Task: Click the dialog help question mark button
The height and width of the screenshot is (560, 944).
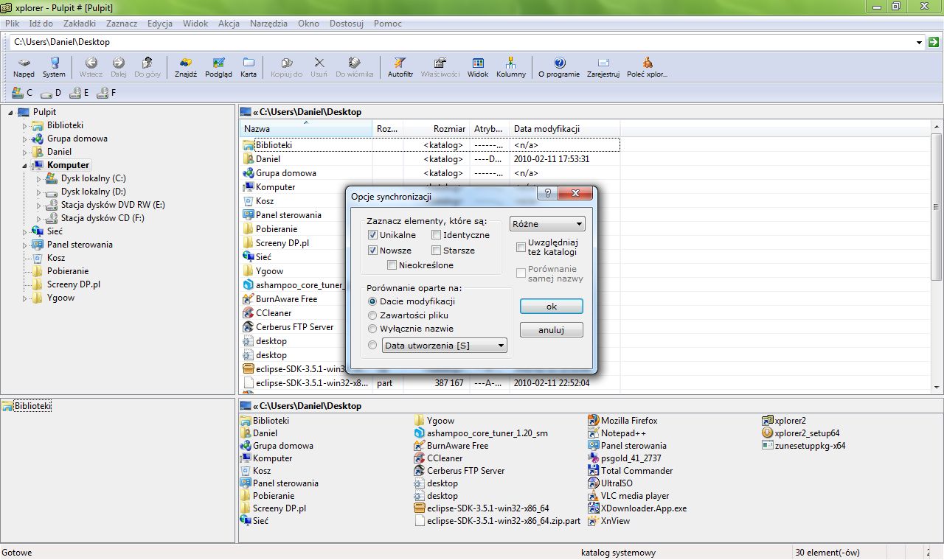Action: pos(546,194)
